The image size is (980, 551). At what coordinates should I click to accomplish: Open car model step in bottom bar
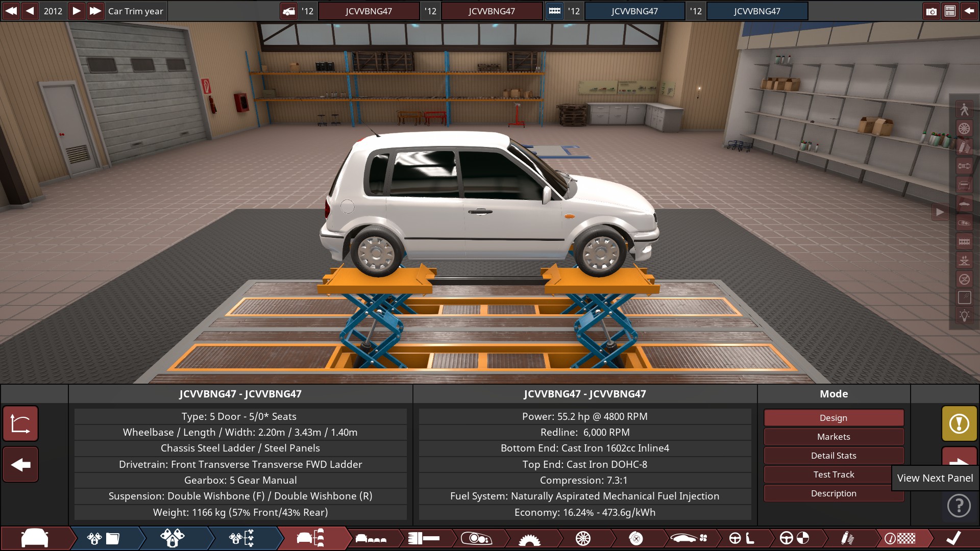(x=35, y=538)
